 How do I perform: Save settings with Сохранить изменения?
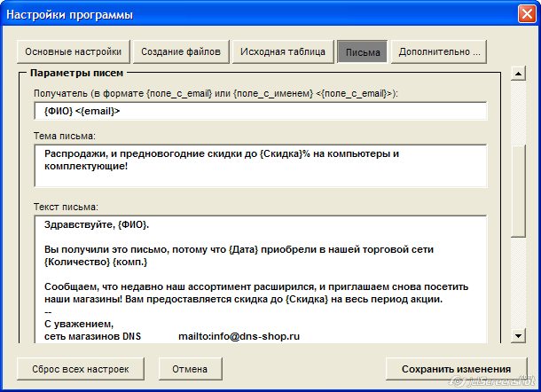click(456, 369)
